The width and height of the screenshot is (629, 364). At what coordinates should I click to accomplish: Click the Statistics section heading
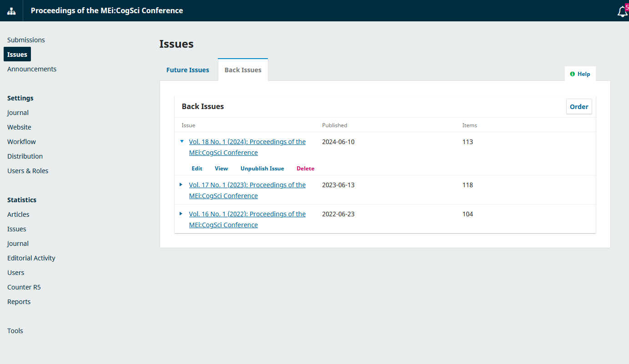coord(22,200)
